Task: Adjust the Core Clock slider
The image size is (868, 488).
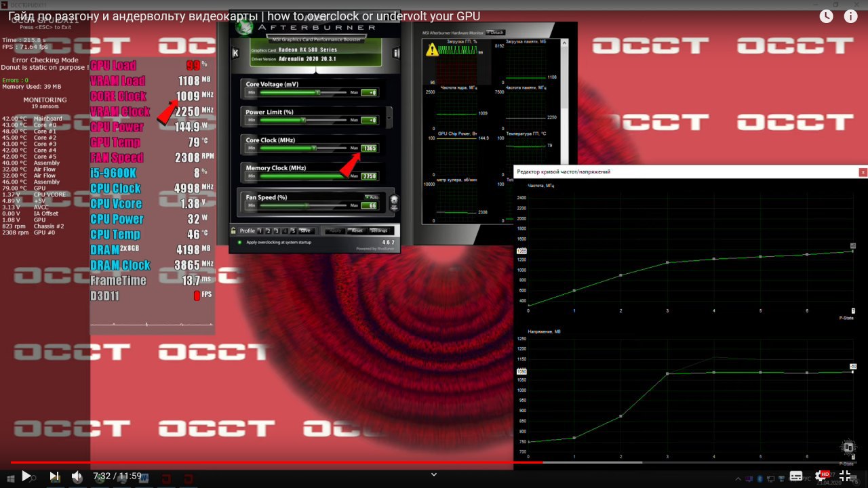Action: (304, 148)
